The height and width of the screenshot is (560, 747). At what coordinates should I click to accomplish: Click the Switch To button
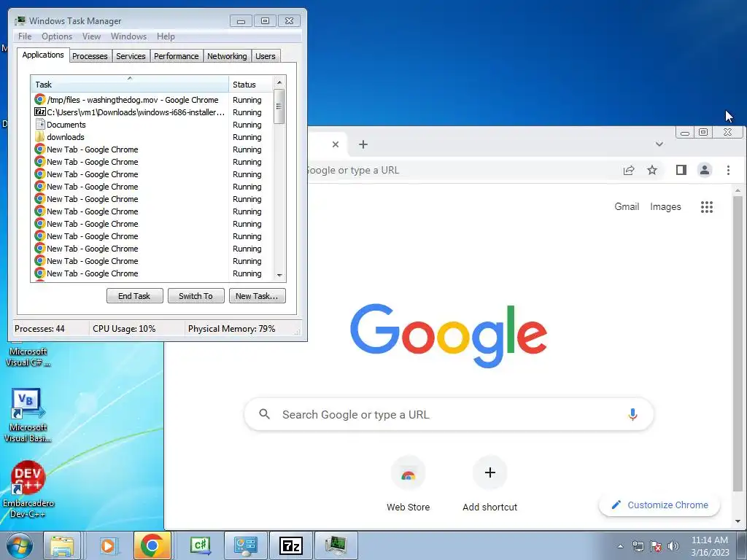tap(196, 296)
